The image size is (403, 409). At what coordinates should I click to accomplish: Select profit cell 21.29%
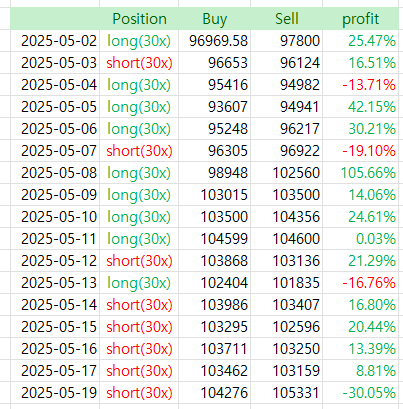(360, 261)
